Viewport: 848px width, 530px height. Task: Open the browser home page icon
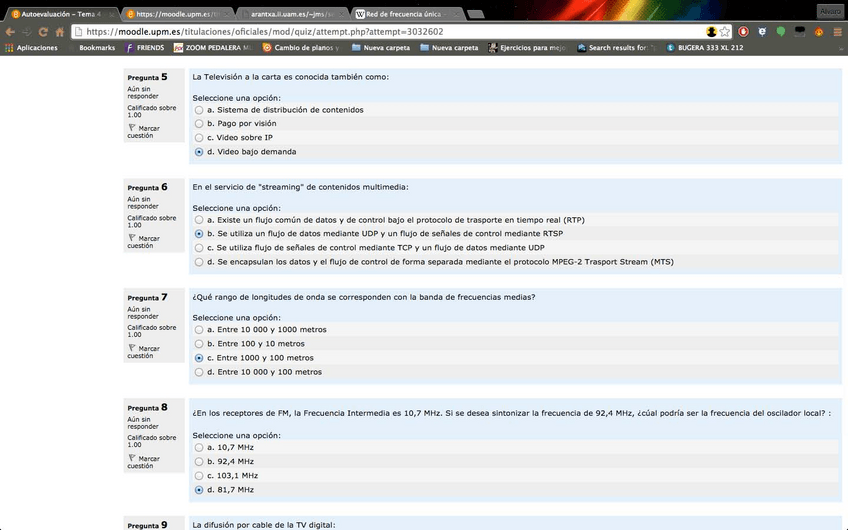tap(60, 32)
